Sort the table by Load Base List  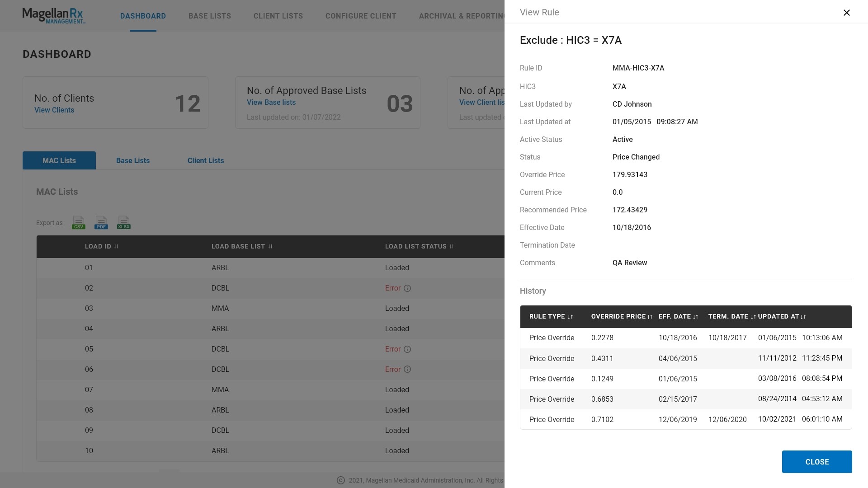pyautogui.click(x=270, y=246)
